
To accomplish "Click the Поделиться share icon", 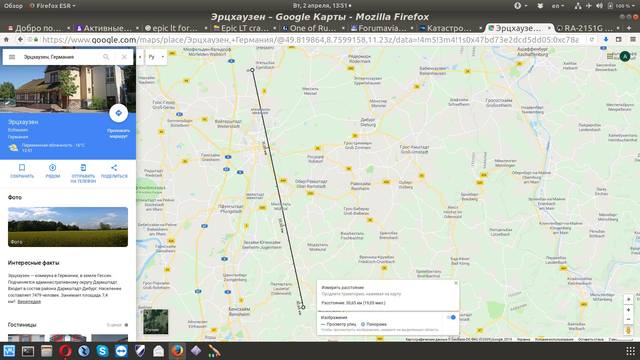I will click(114, 167).
